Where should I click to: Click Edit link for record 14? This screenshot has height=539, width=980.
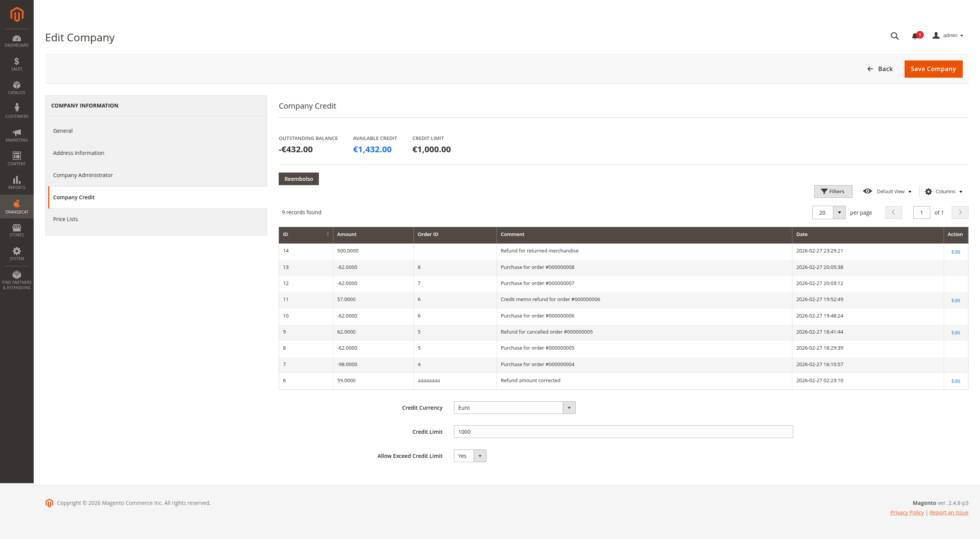click(x=955, y=252)
